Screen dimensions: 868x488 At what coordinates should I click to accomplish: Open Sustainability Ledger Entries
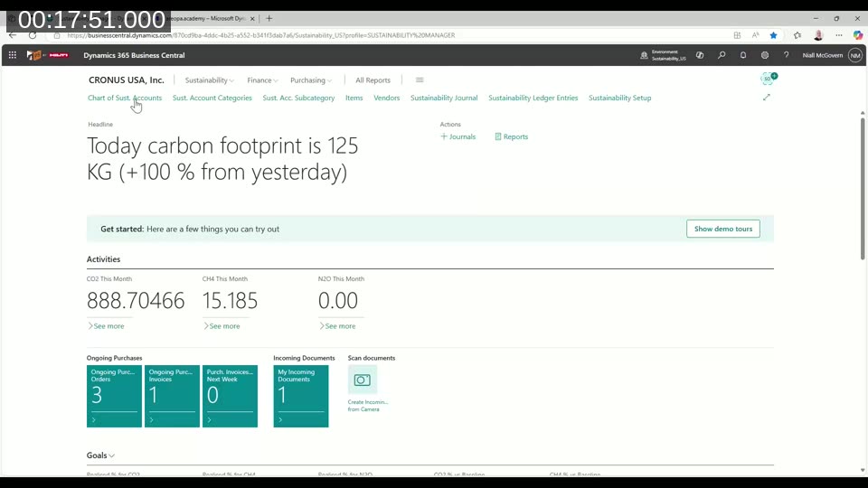point(533,98)
